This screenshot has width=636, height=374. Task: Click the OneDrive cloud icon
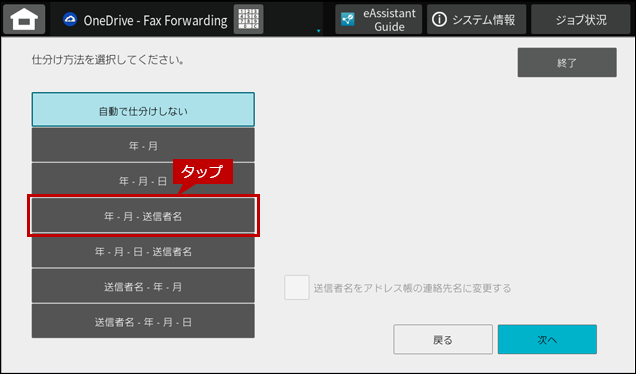pos(70,19)
